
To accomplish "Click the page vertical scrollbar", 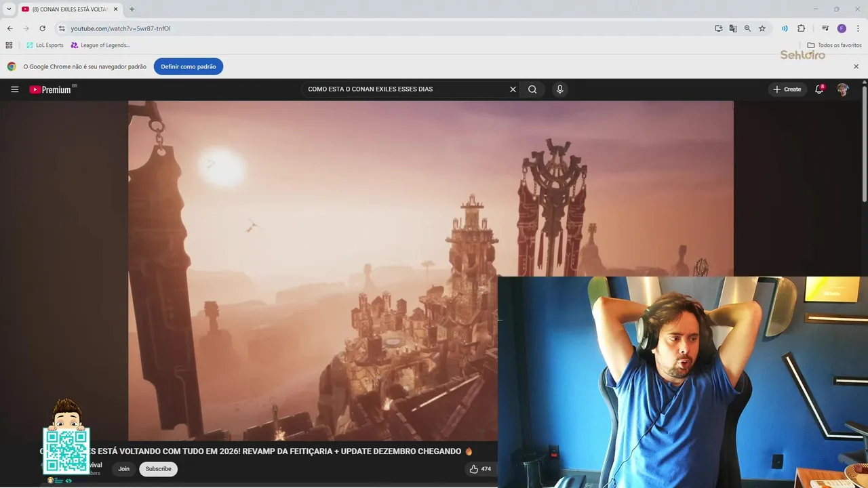I will [865, 142].
